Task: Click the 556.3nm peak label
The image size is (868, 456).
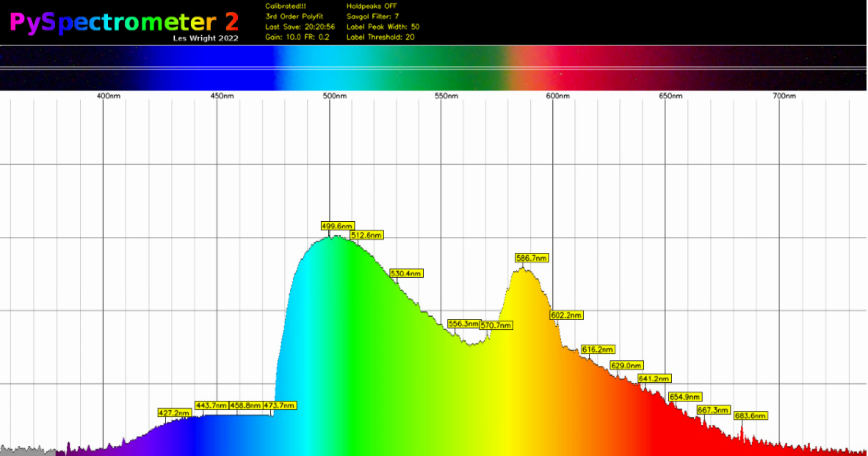Action: (x=464, y=323)
